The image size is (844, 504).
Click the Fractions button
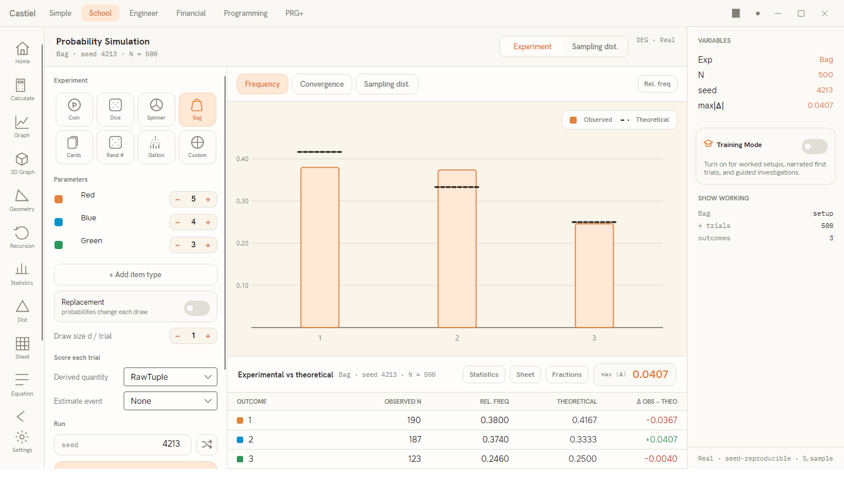(567, 374)
